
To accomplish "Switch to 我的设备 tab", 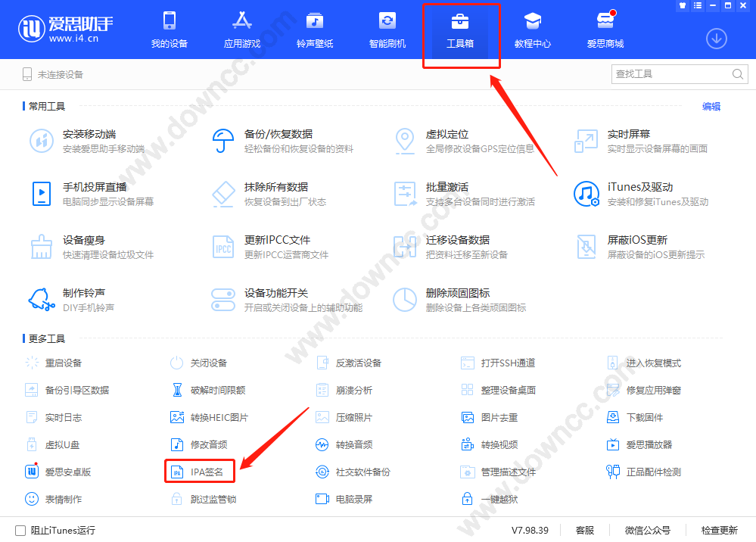I will click(169, 30).
